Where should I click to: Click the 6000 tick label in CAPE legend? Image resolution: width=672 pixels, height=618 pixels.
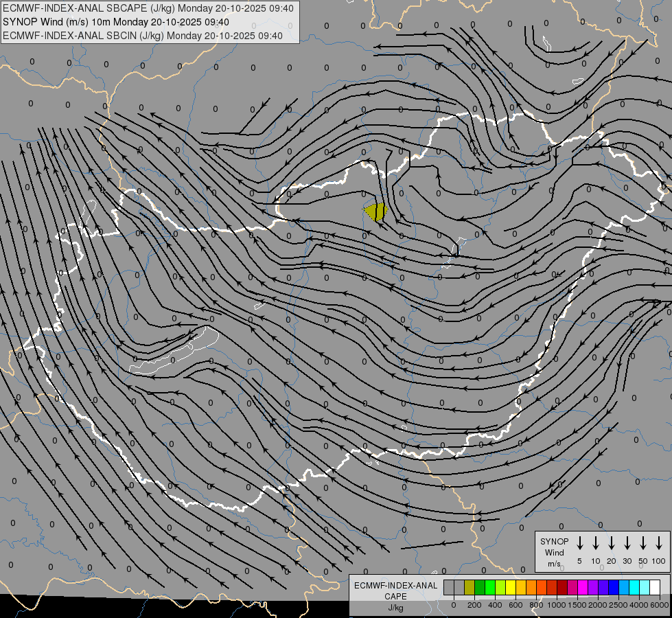660,605
